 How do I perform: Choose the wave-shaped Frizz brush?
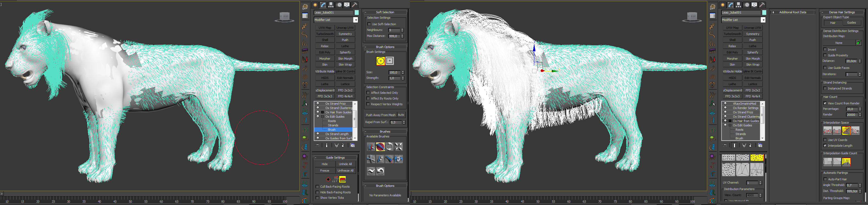[371, 171]
